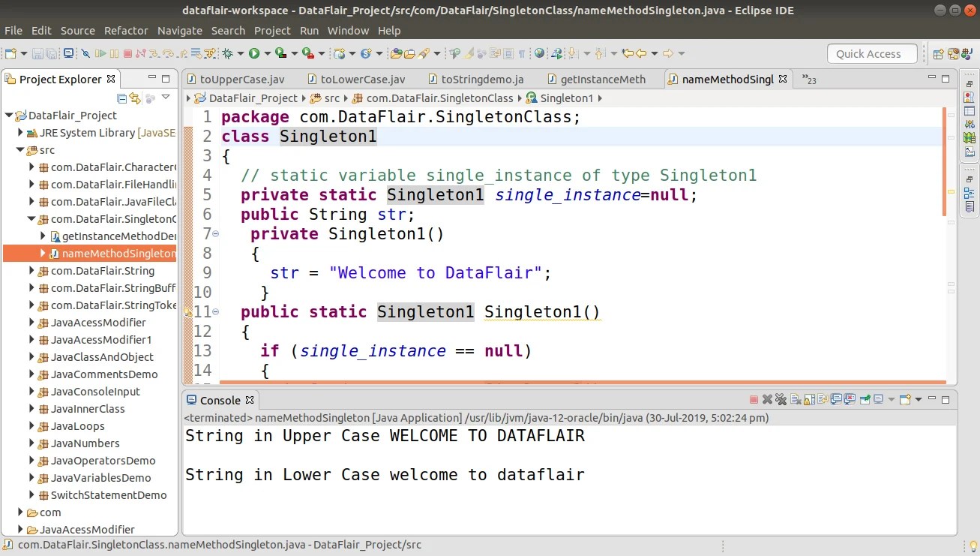This screenshot has height=556, width=980.
Task: Click the Open Web Browser globe icon
Action: (x=539, y=53)
